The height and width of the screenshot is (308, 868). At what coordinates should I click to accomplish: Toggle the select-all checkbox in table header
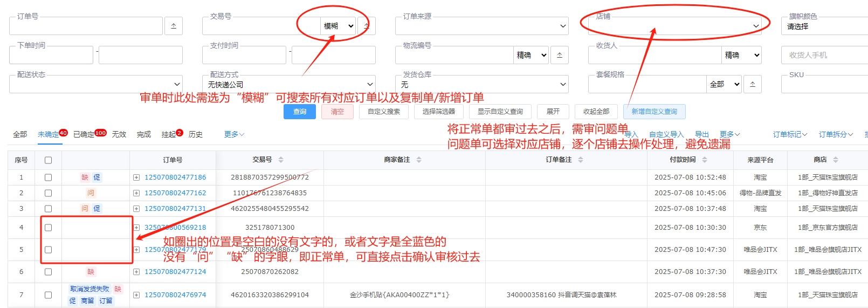point(48,160)
